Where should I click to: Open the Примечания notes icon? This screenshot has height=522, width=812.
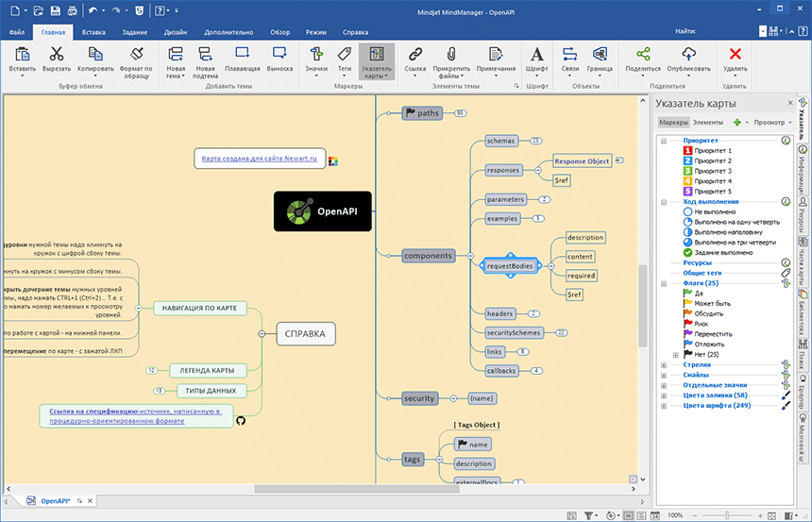point(496,54)
